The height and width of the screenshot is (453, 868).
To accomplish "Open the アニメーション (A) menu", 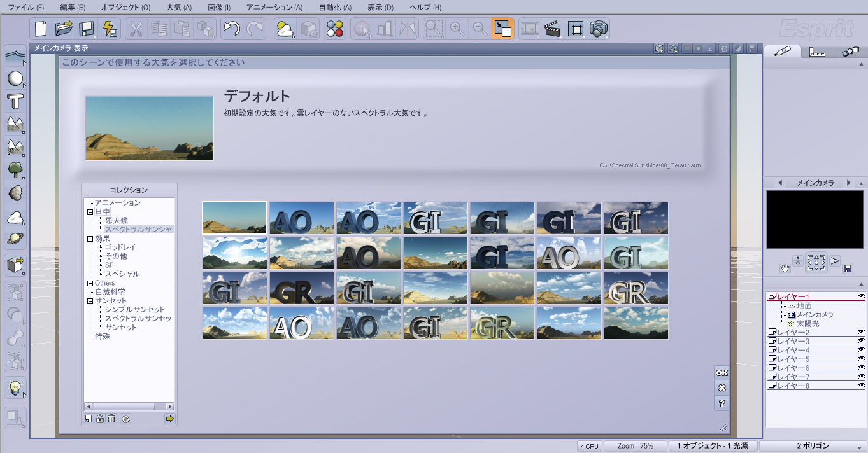I will coord(274,8).
